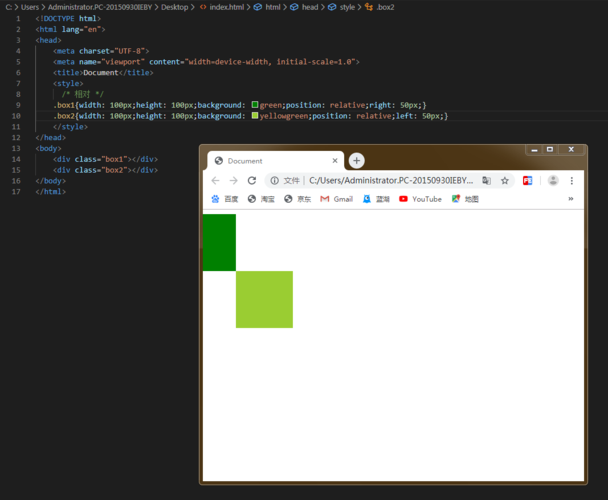
Task: Open Chrome profile avatar
Action: pos(553,180)
